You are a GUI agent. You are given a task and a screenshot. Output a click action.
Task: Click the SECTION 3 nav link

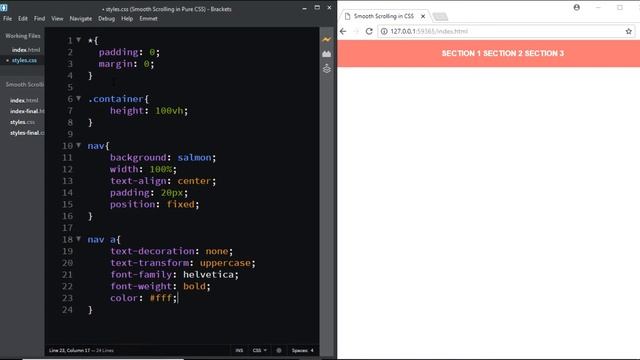click(544, 53)
